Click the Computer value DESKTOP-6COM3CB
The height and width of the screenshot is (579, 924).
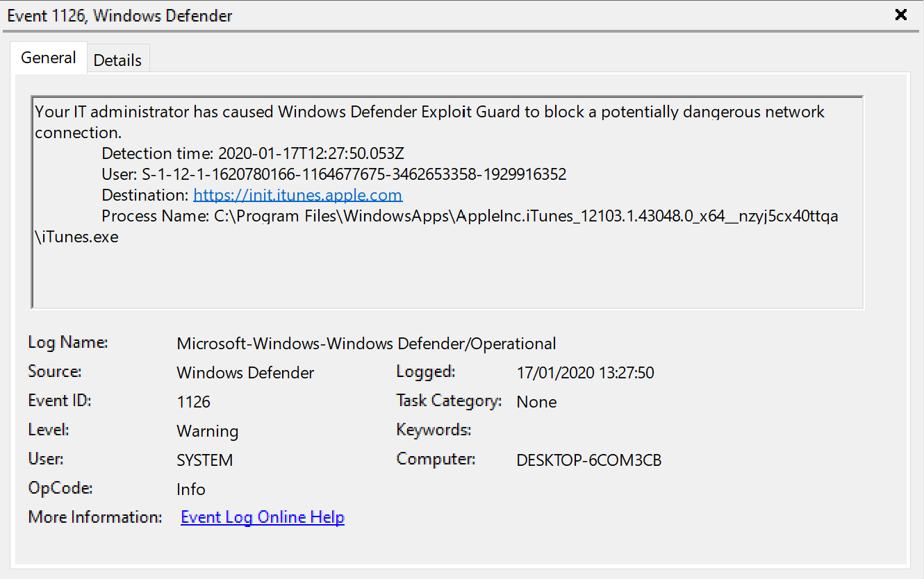coord(589,460)
